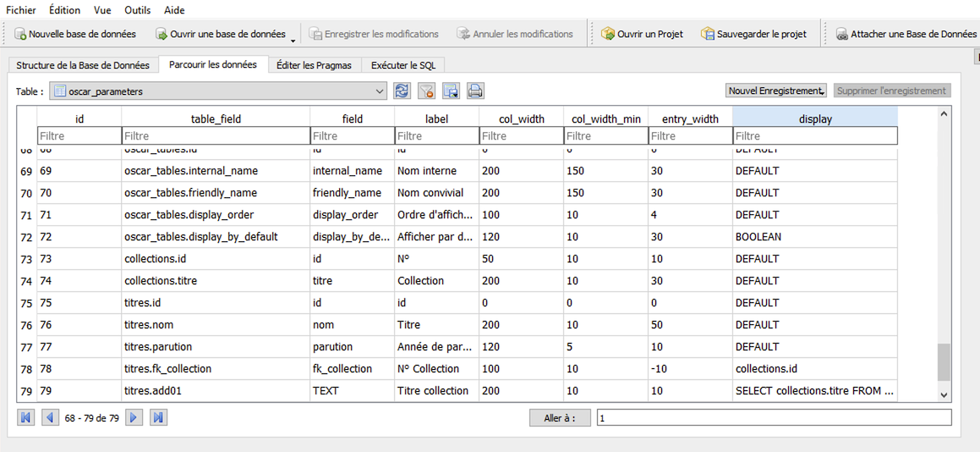The width and height of the screenshot is (980, 452).
Task: Click Ouvrir un Projet in toolbar
Action: pos(642,34)
